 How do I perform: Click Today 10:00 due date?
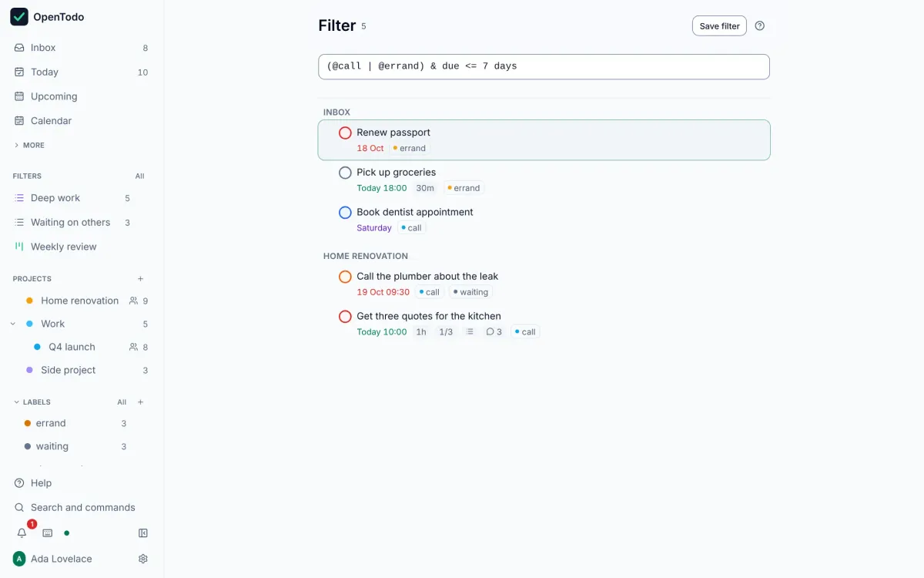(382, 332)
